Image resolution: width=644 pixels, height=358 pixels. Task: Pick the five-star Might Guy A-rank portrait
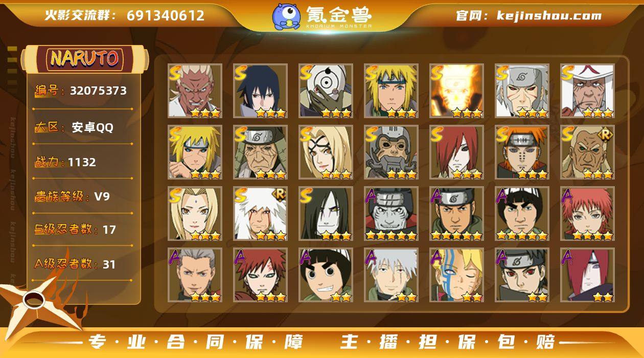[522, 213]
